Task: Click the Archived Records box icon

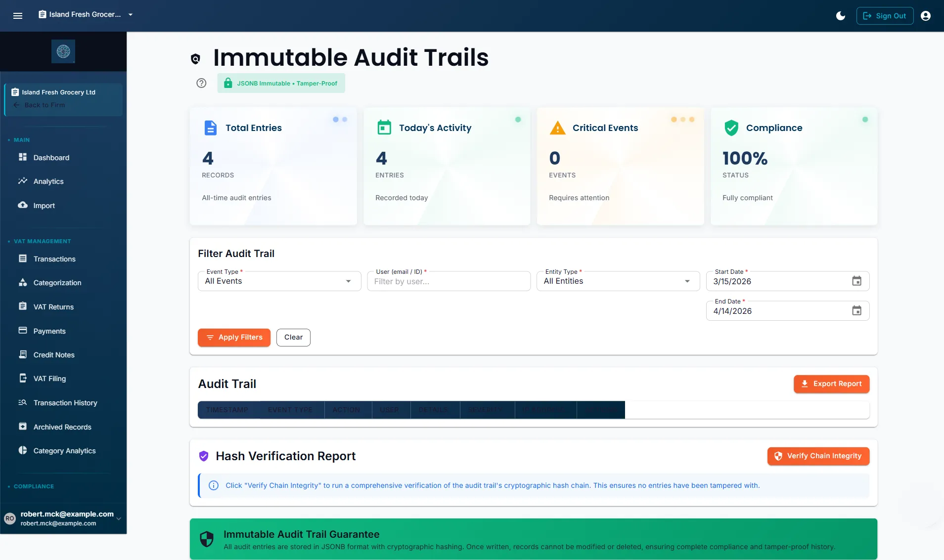Action: point(23,427)
